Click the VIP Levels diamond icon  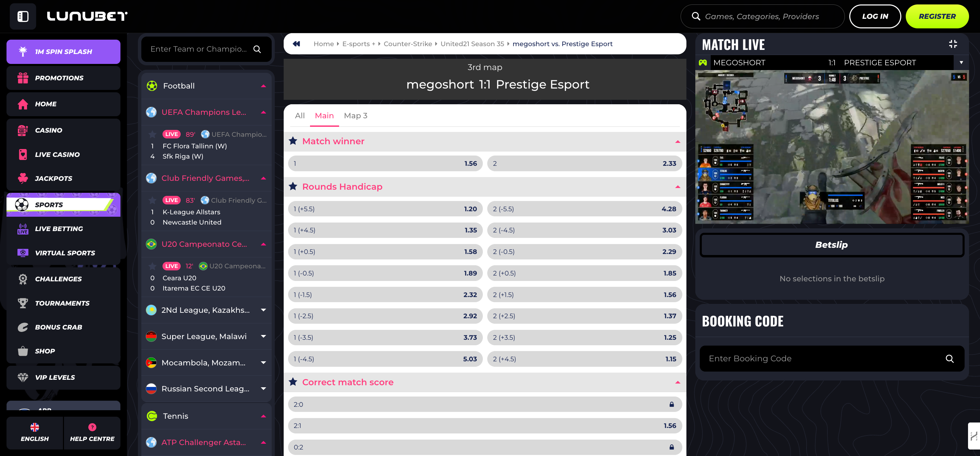[x=23, y=377]
